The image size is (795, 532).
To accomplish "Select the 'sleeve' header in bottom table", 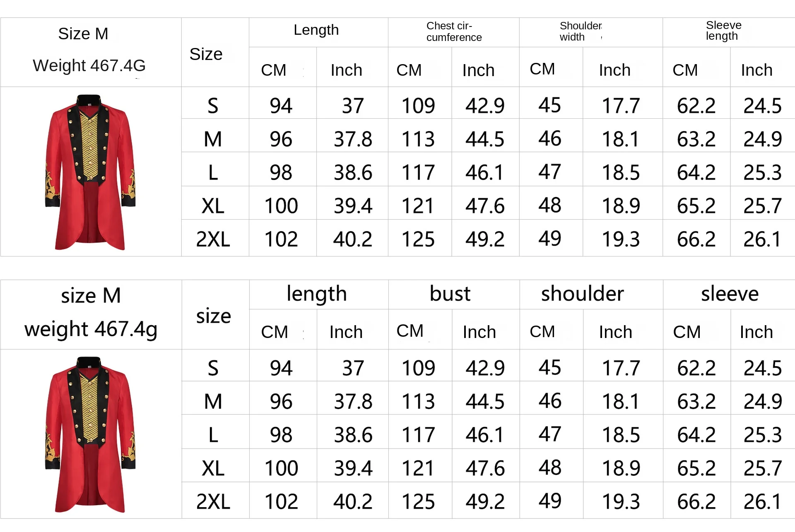I will coord(730,294).
